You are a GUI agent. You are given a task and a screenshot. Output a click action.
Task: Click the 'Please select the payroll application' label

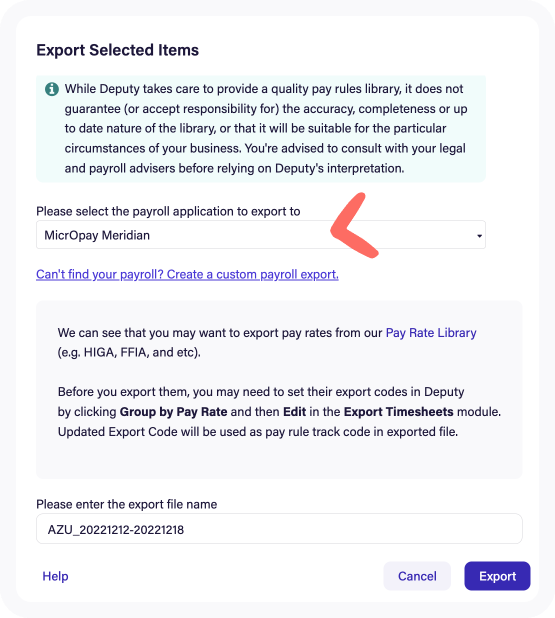[168, 211]
